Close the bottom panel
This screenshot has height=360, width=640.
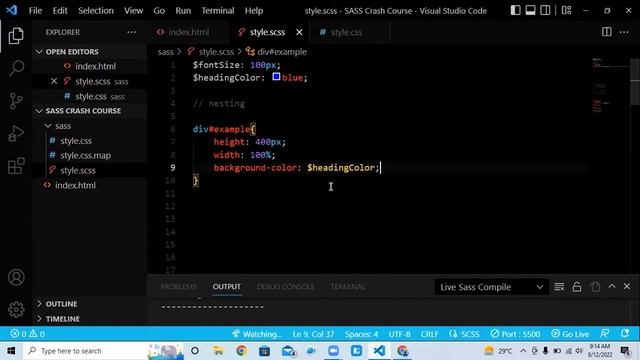(x=627, y=287)
